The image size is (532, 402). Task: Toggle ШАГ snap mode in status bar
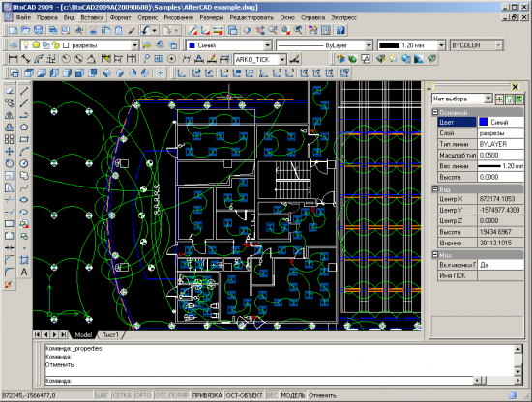(102, 395)
